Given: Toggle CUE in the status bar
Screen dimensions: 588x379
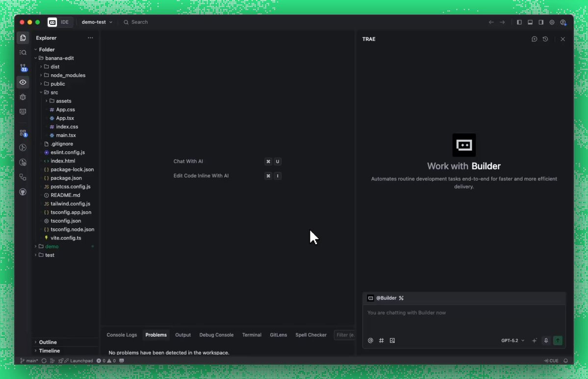Looking at the screenshot, I should coord(551,361).
